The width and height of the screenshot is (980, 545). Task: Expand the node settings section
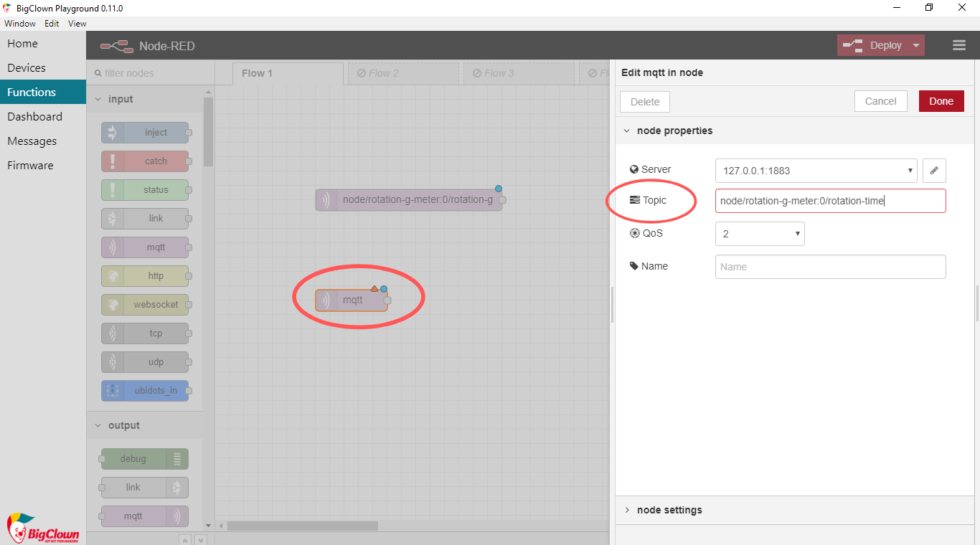[x=795, y=510]
